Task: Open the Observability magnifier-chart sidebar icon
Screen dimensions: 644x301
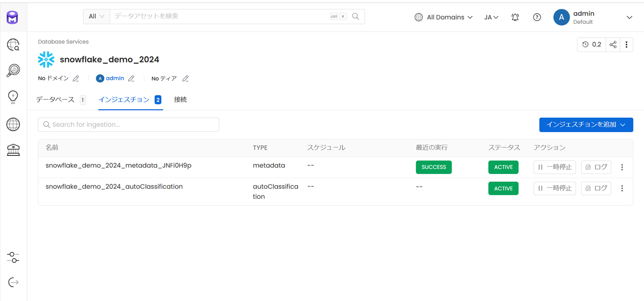Action: tap(13, 70)
